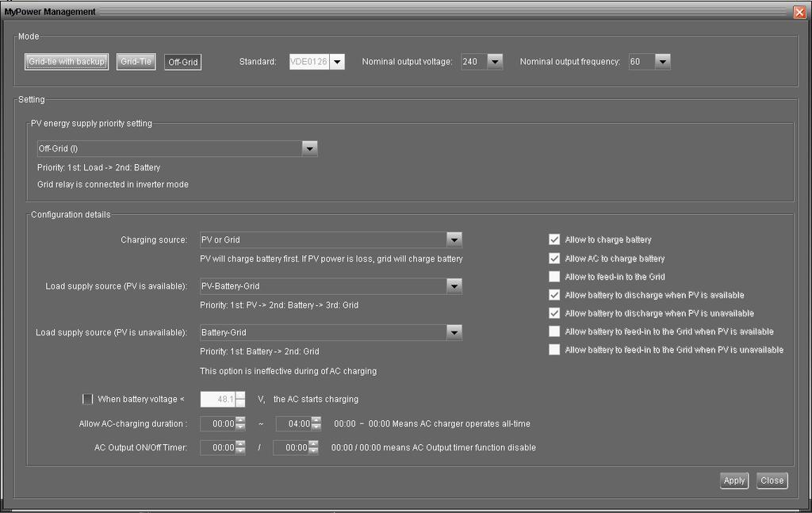Toggle battery discharge when PV is available
Viewport: 812px width, 513px height.
554,295
